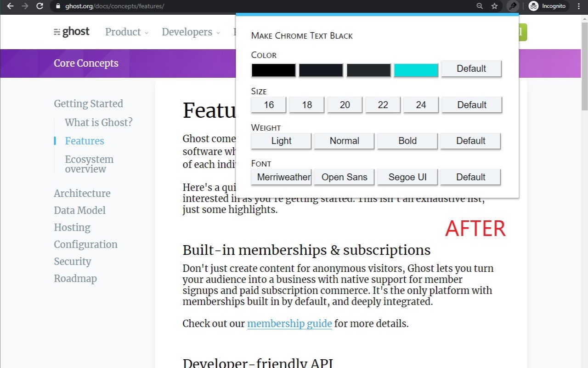Click the browser forward arrow

[25, 6]
